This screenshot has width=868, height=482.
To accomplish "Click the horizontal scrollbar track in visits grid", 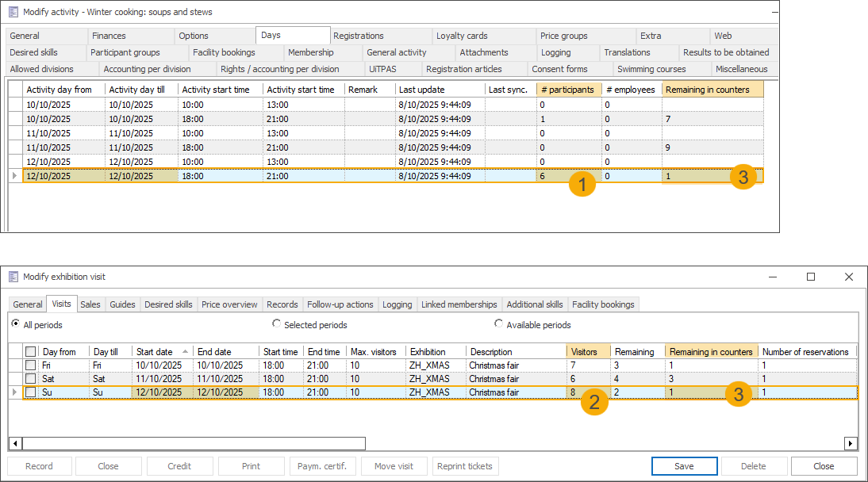I will tap(603, 444).
